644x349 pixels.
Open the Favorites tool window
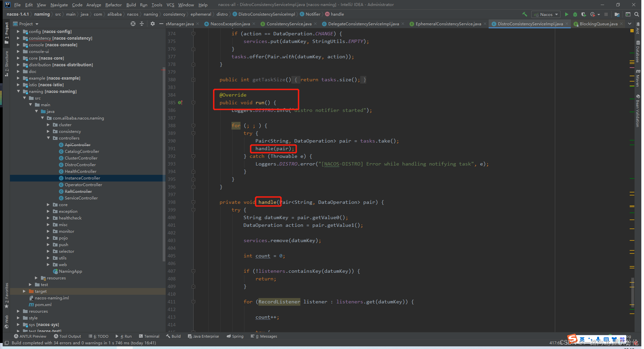[6, 296]
